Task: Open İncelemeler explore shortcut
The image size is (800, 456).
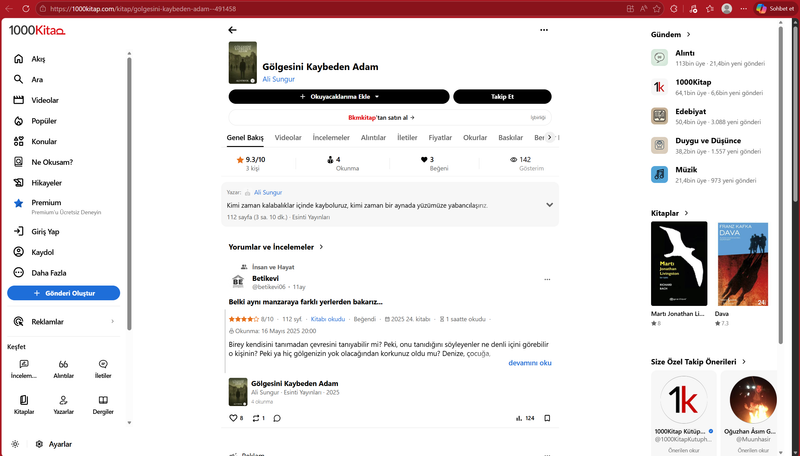Action: [24, 369]
